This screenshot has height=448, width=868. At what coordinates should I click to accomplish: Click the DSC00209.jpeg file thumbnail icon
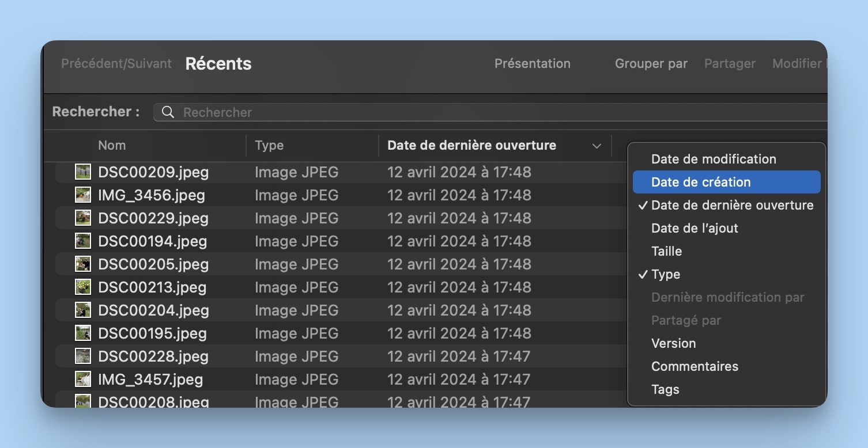83,172
